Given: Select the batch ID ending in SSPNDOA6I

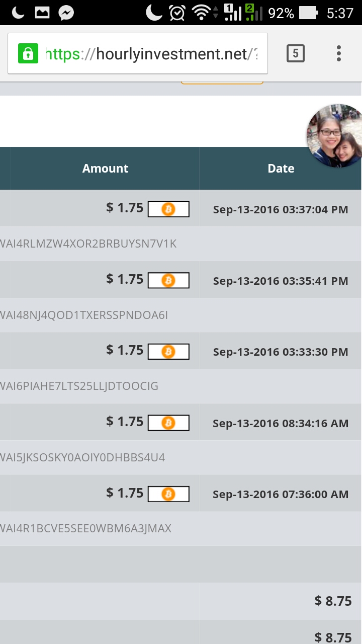Looking at the screenshot, I should click(x=84, y=315).
